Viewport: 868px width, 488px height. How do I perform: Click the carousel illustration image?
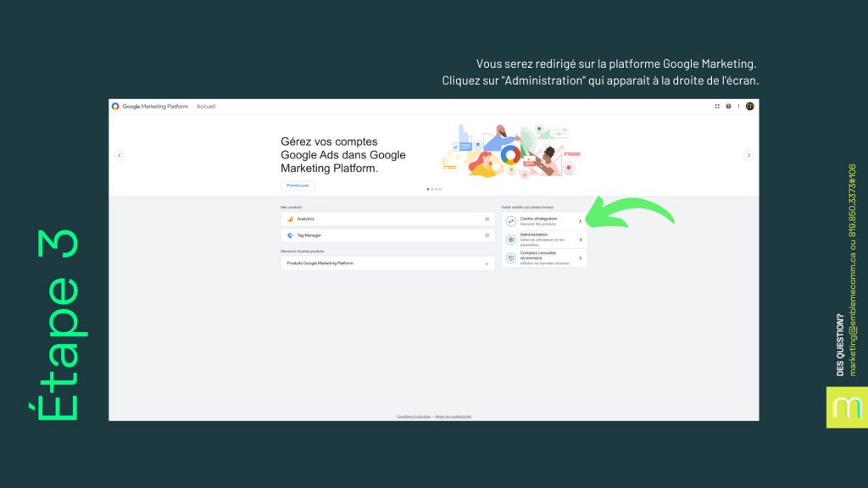pos(511,151)
